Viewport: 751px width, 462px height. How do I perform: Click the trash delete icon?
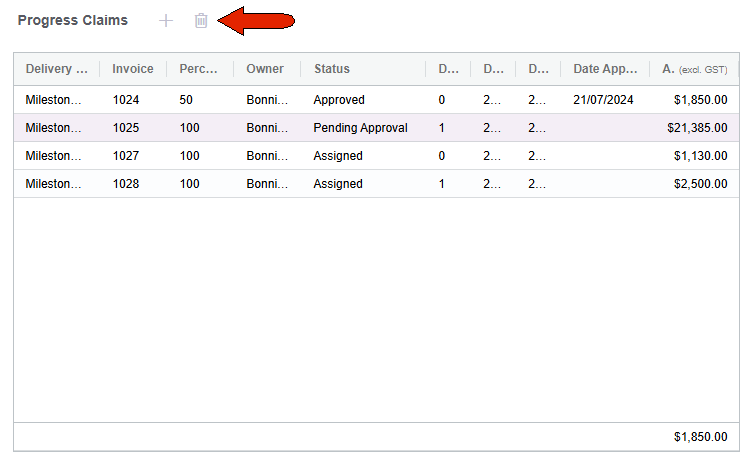click(201, 21)
